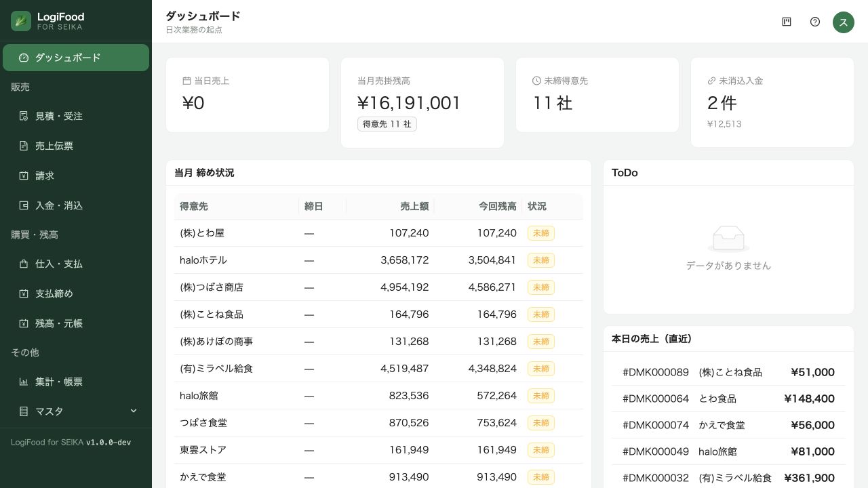Screen dimensions: 868x488
Task: Open the 仕入・支払 menu item
Action: coord(76,264)
